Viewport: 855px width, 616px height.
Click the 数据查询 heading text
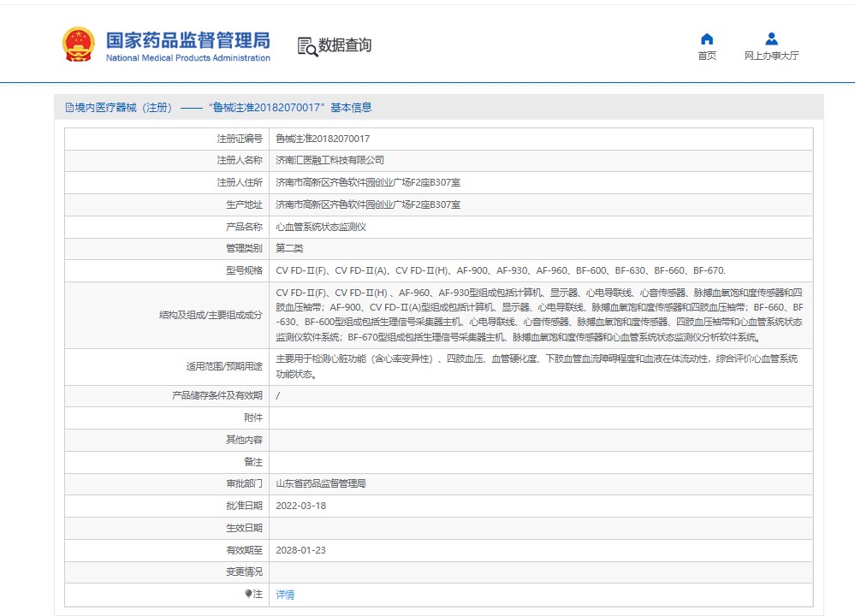coord(345,45)
